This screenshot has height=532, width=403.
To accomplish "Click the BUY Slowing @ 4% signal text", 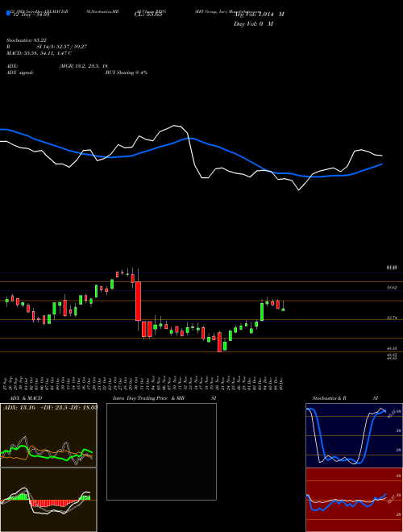I will point(127,73).
